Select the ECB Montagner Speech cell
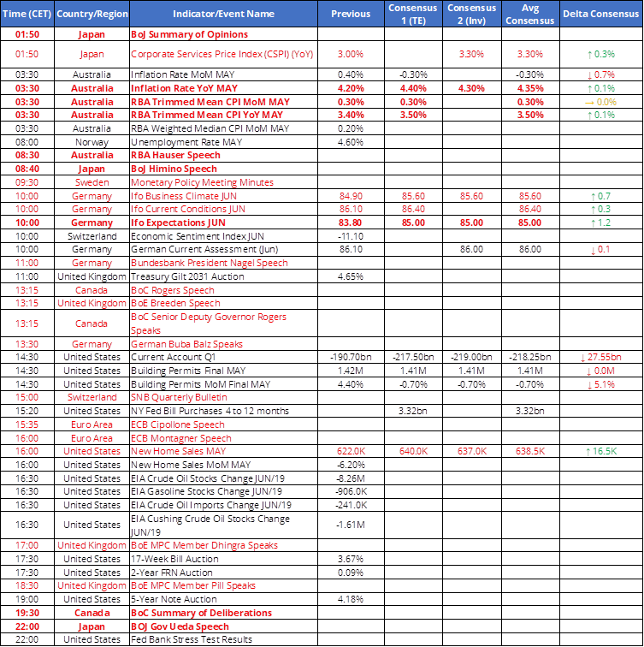This screenshot has width=644, height=647. pos(223,438)
